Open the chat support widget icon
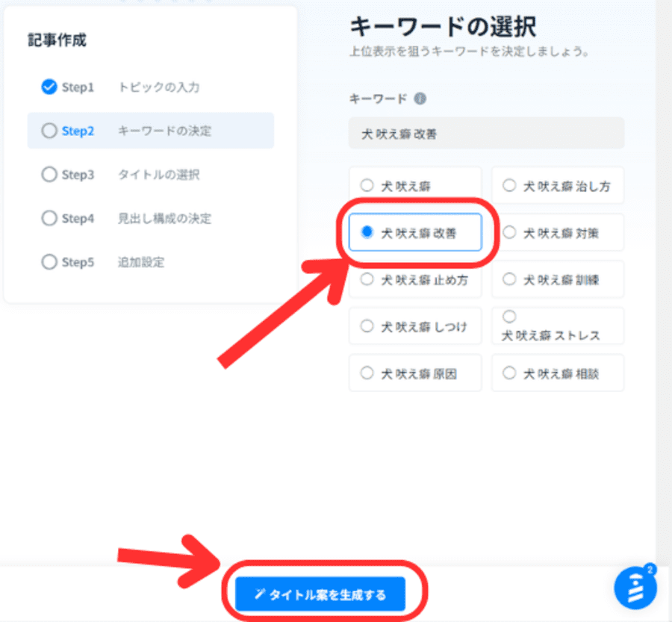 click(x=635, y=588)
